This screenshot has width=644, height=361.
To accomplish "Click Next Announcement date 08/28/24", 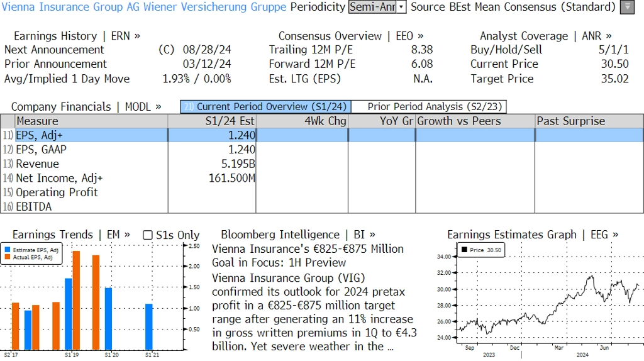I will (x=207, y=50).
